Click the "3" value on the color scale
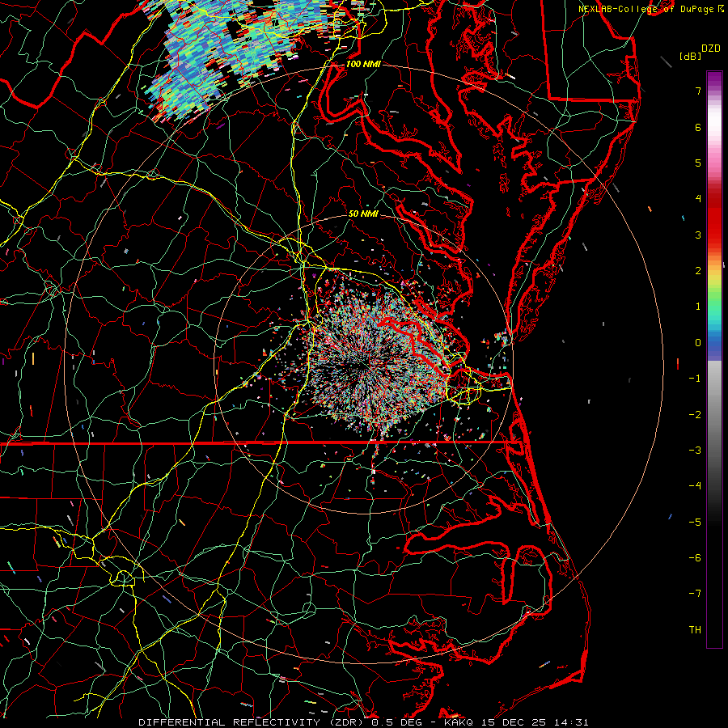 pos(698,235)
